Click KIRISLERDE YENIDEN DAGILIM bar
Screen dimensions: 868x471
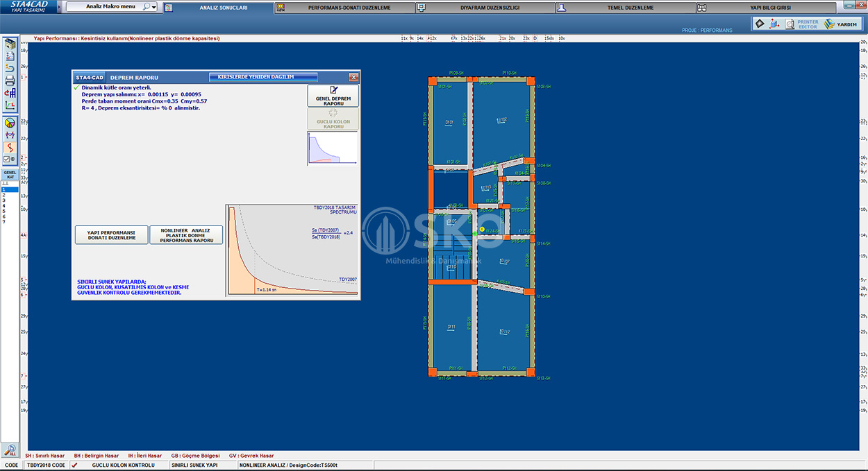click(264, 77)
